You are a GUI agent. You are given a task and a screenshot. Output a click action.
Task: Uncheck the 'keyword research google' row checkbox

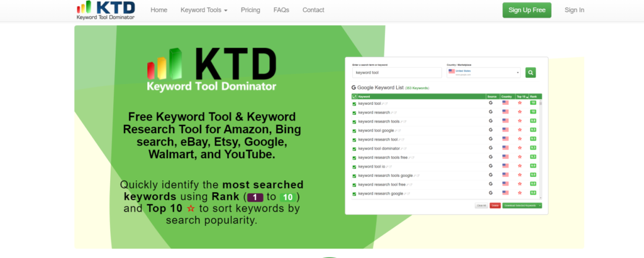tap(355, 194)
